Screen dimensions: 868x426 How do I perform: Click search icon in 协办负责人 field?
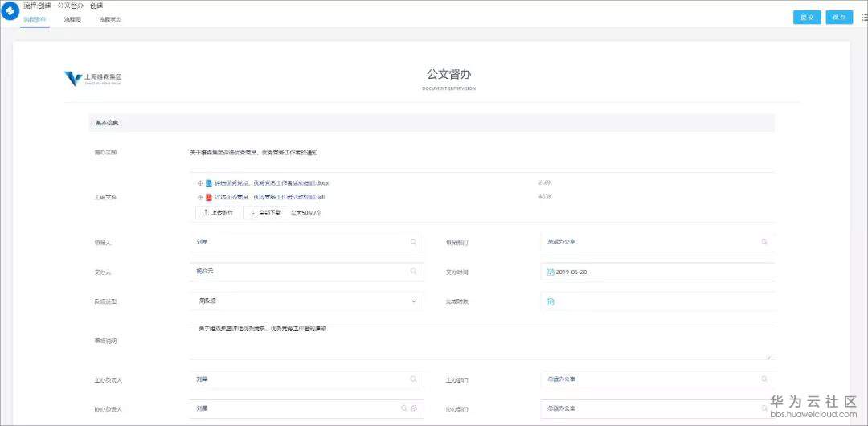403,408
